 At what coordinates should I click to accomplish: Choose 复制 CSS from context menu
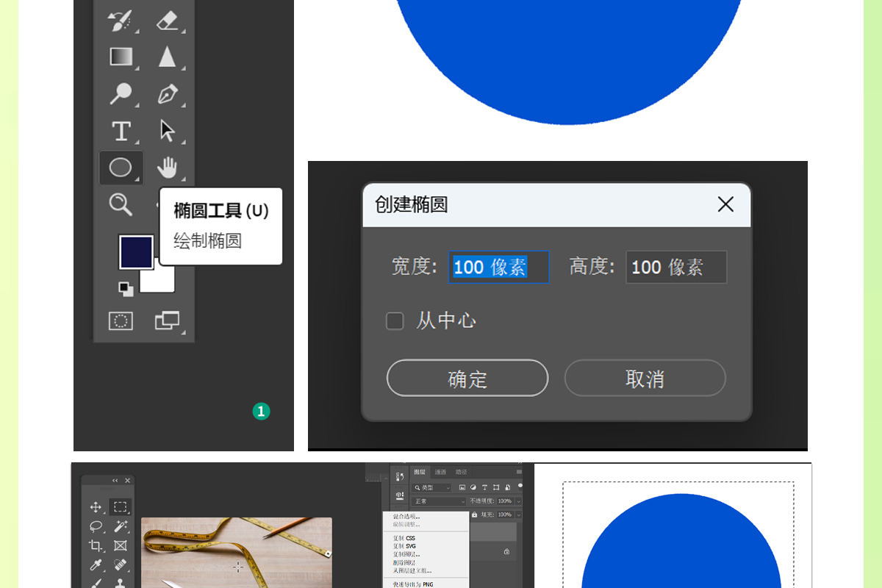[405, 538]
